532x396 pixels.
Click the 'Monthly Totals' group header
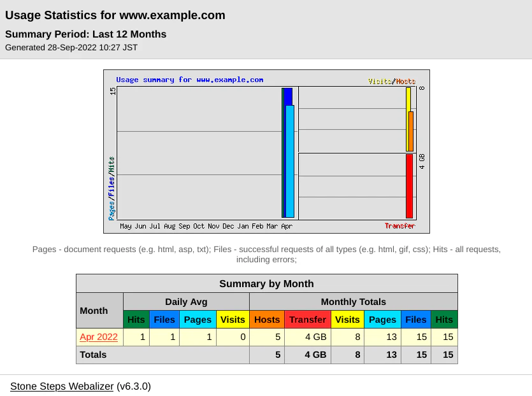tap(354, 302)
